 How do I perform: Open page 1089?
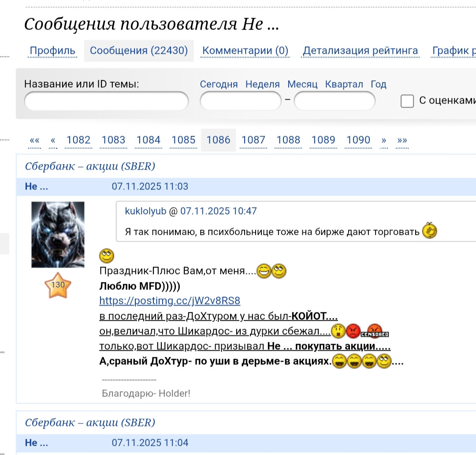[324, 140]
